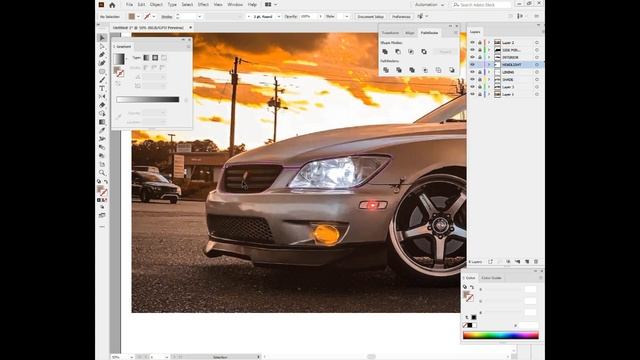Click the color spectrum bar

[x=500, y=336]
